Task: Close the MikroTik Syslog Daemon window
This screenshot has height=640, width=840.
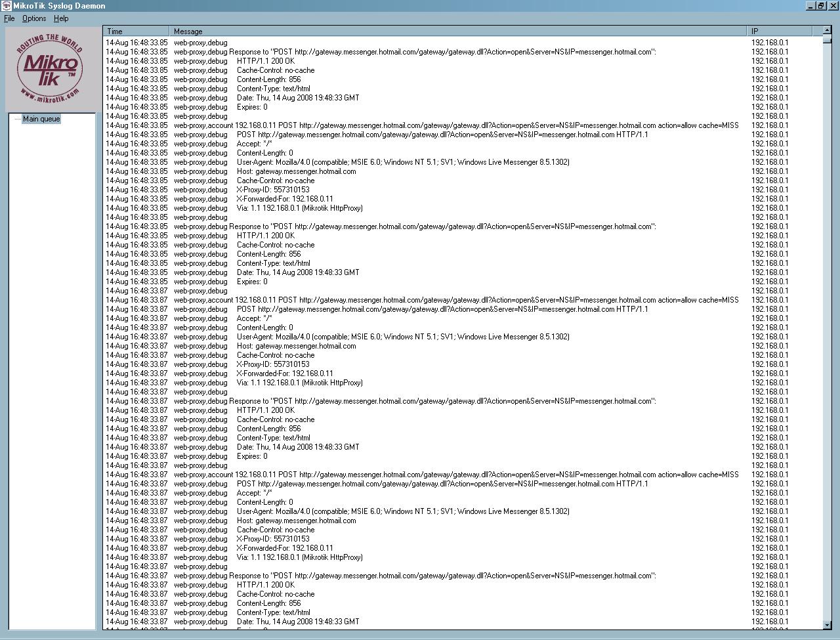Action: click(x=832, y=6)
